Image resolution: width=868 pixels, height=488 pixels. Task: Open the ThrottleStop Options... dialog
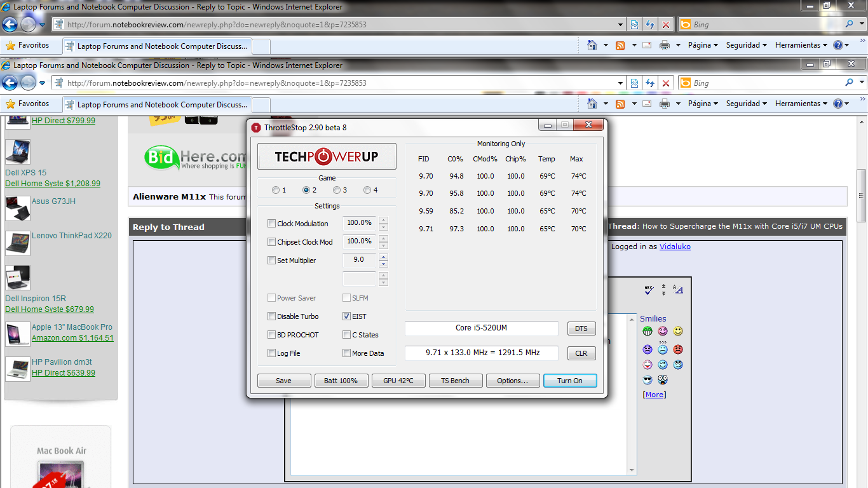pyautogui.click(x=513, y=381)
